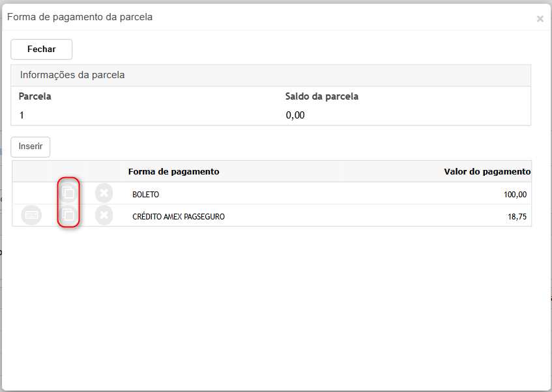Click the copy icon in the BOLETO row
552x392 pixels.
(68, 192)
